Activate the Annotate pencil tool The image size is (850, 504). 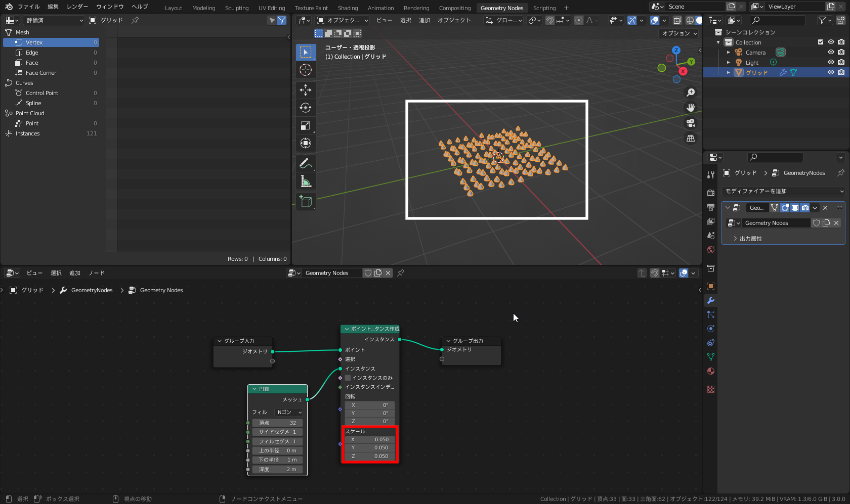[x=306, y=163]
